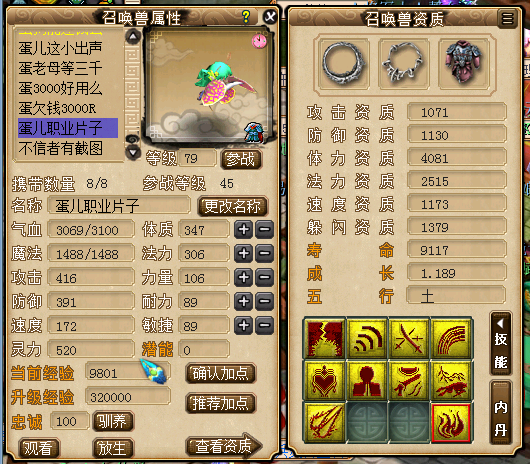Click the heart-shaped skill icon

[x=324, y=380]
